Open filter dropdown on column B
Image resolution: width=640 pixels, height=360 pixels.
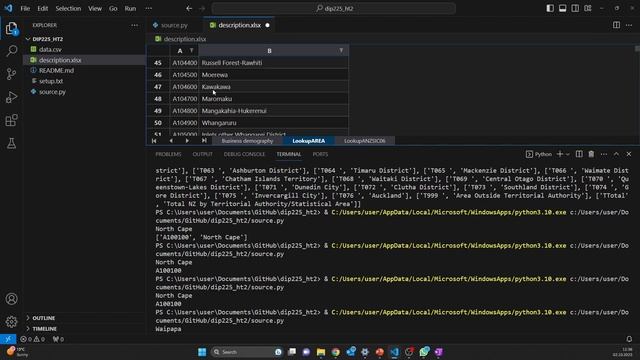(x=341, y=51)
